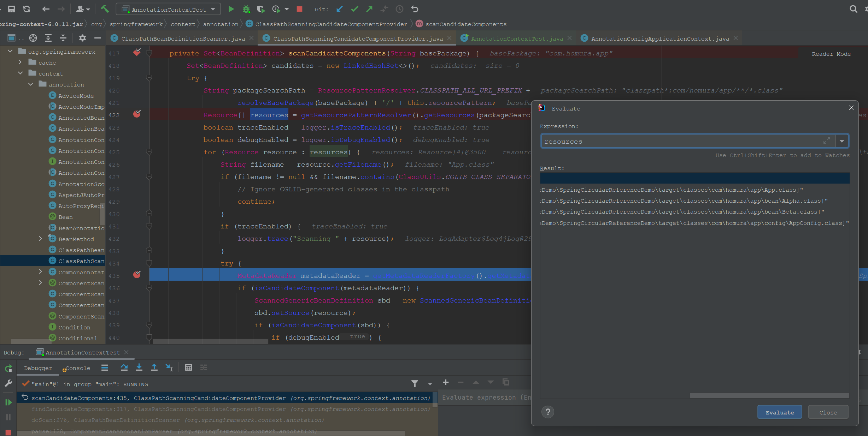Toggle breakpoint at line 435

tap(137, 275)
